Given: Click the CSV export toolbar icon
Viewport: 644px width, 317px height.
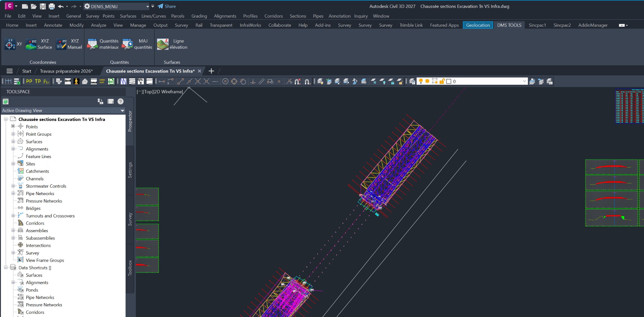Looking at the screenshot, I should coord(111,81).
